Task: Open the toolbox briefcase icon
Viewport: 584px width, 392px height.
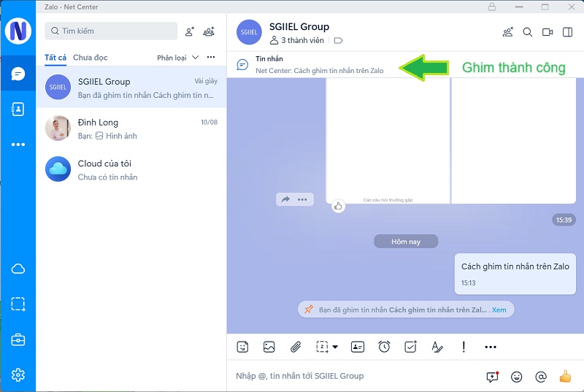Action: click(18, 339)
